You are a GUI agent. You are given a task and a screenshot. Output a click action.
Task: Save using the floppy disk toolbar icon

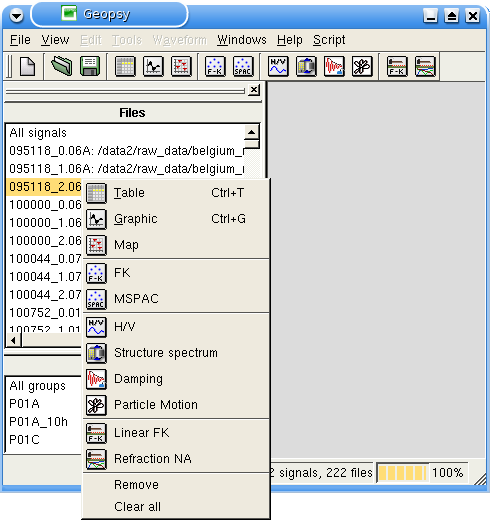[x=90, y=66]
